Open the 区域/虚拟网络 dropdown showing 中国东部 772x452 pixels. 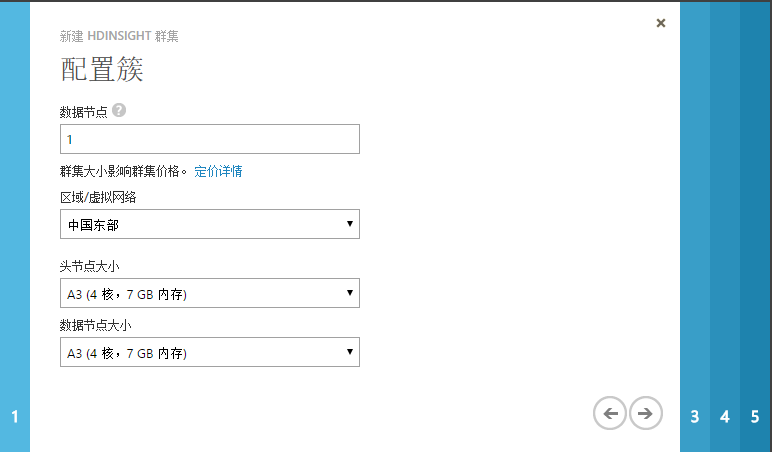[x=209, y=224]
